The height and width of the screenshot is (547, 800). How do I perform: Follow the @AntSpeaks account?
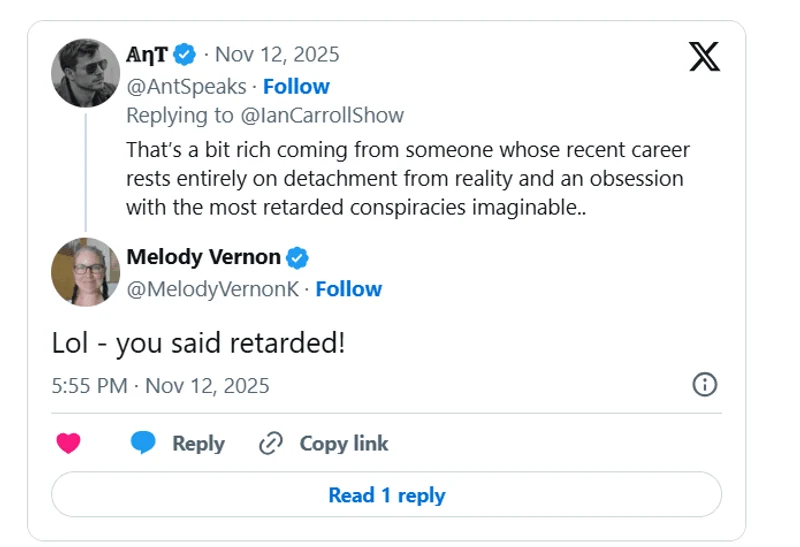[296, 86]
